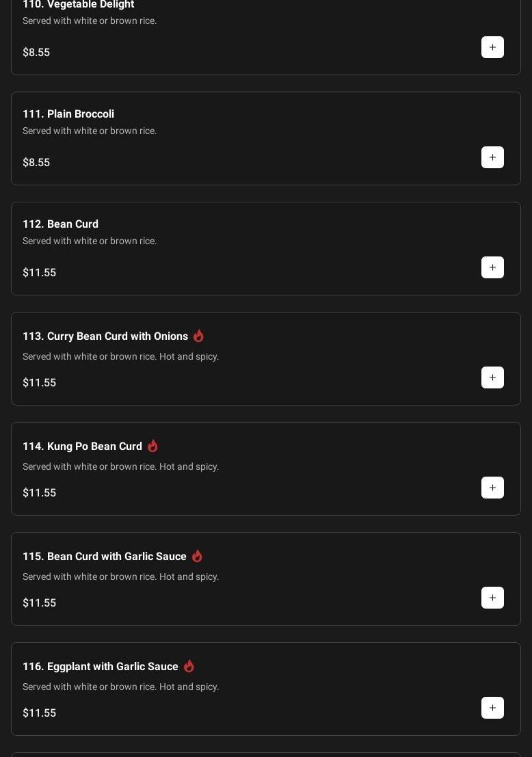
Task: Open 114. Kung Po Bean Curd details
Action: (x=82, y=446)
